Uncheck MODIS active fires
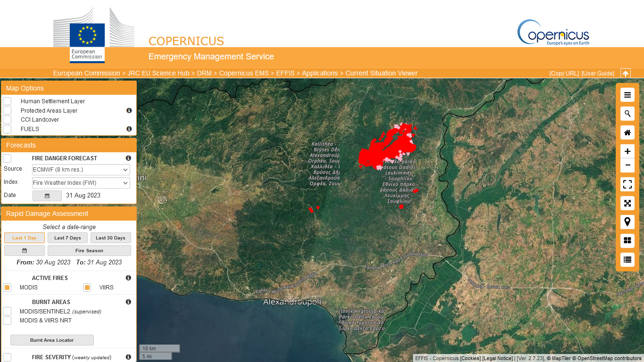This screenshot has width=644, height=362. [x=7, y=288]
